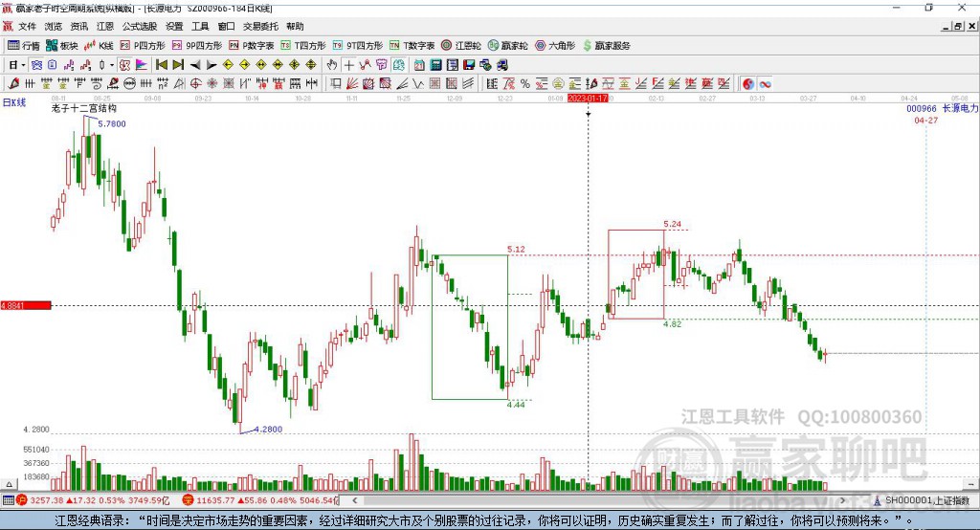Open the P四方形 square tool
Viewport: 980px width, 530px height.
click(x=143, y=46)
